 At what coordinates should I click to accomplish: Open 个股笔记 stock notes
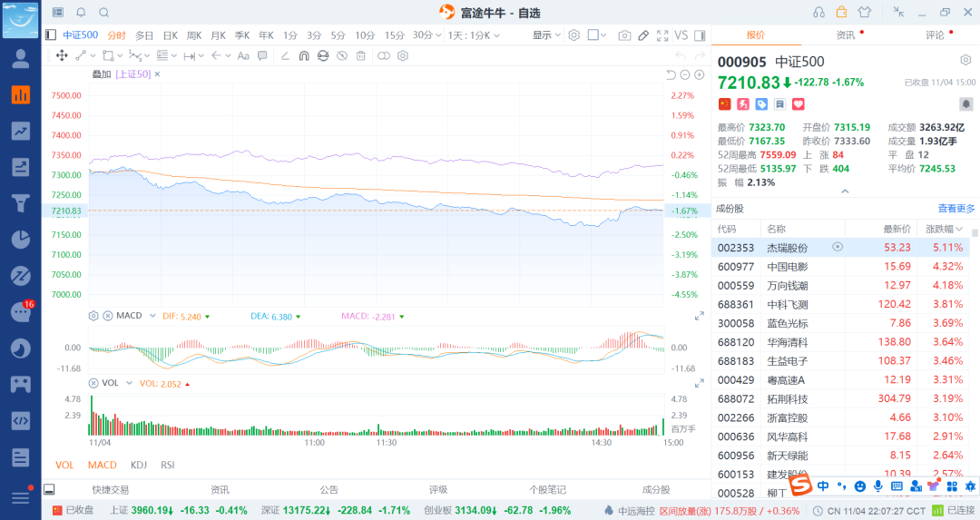[x=547, y=489]
